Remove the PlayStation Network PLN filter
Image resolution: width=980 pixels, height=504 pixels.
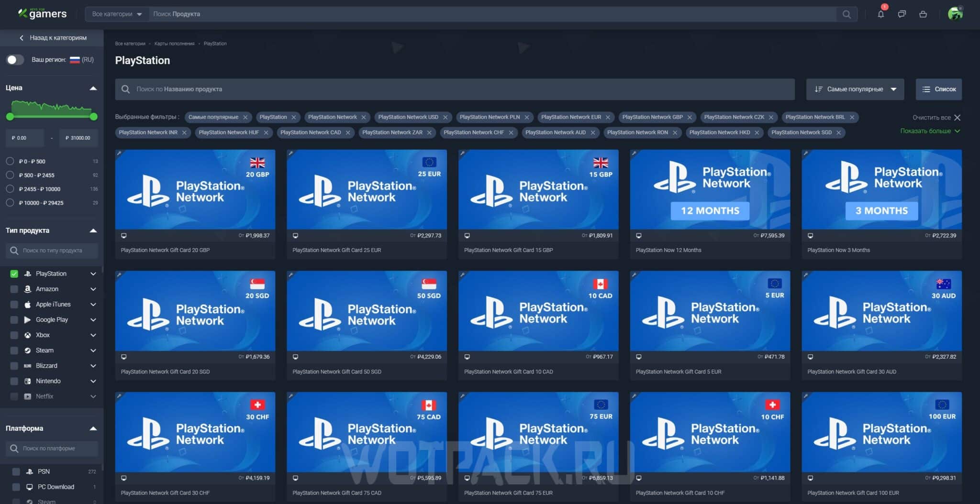[x=526, y=117]
